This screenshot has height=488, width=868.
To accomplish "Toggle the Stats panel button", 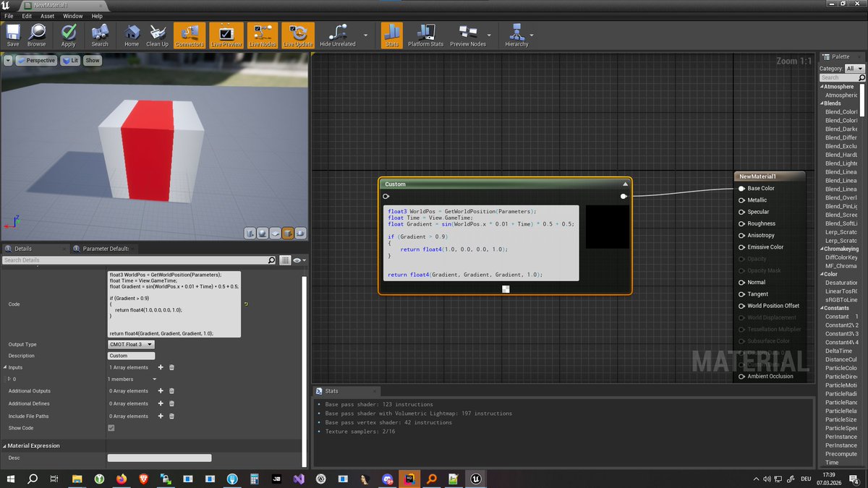I will 391,35.
